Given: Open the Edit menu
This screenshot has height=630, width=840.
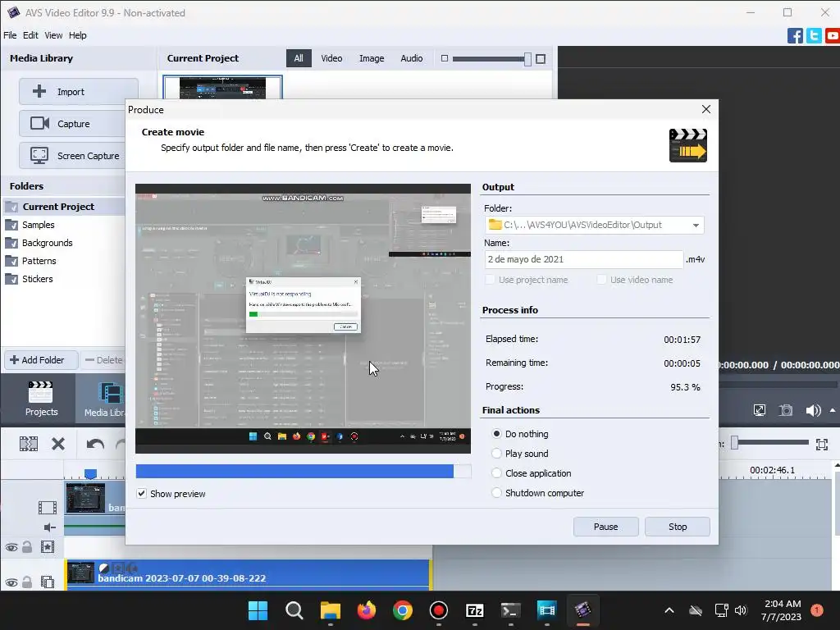Looking at the screenshot, I should coord(30,35).
